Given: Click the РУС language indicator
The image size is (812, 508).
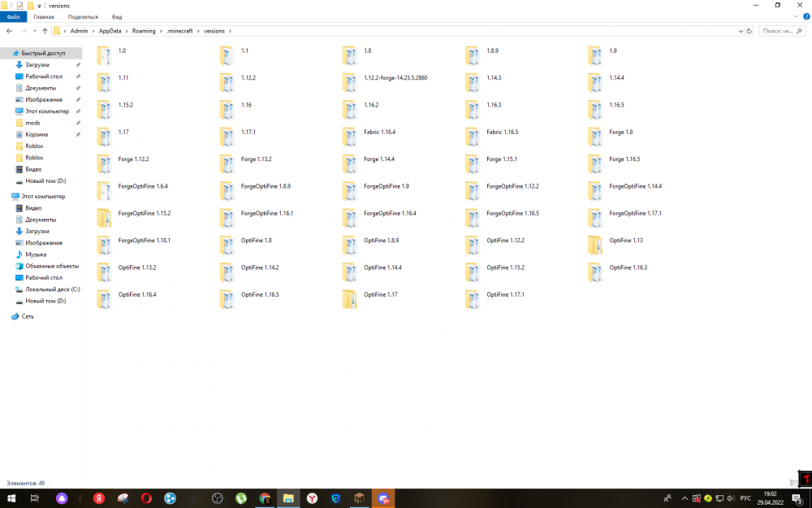Looking at the screenshot, I should [745, 498].
